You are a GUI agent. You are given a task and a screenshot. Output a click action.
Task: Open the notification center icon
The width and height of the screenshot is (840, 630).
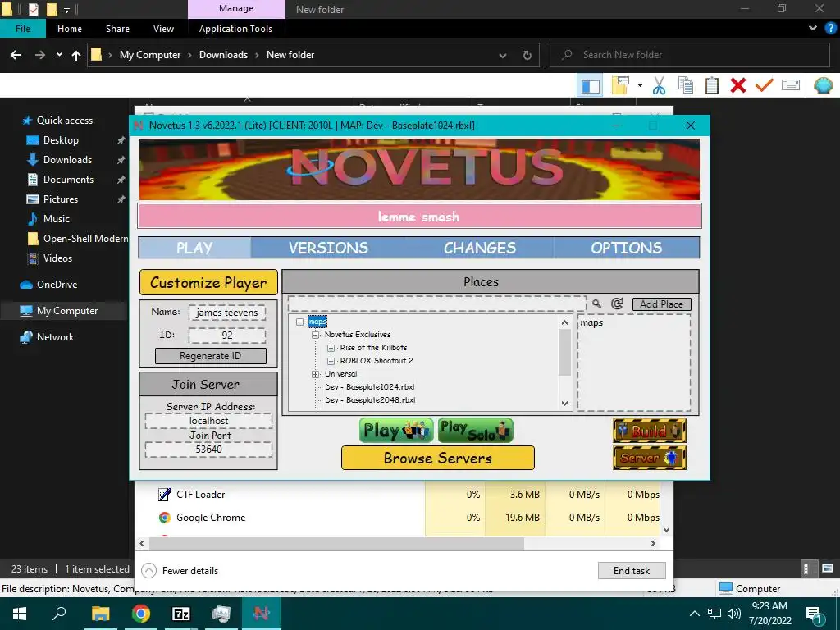815,614
